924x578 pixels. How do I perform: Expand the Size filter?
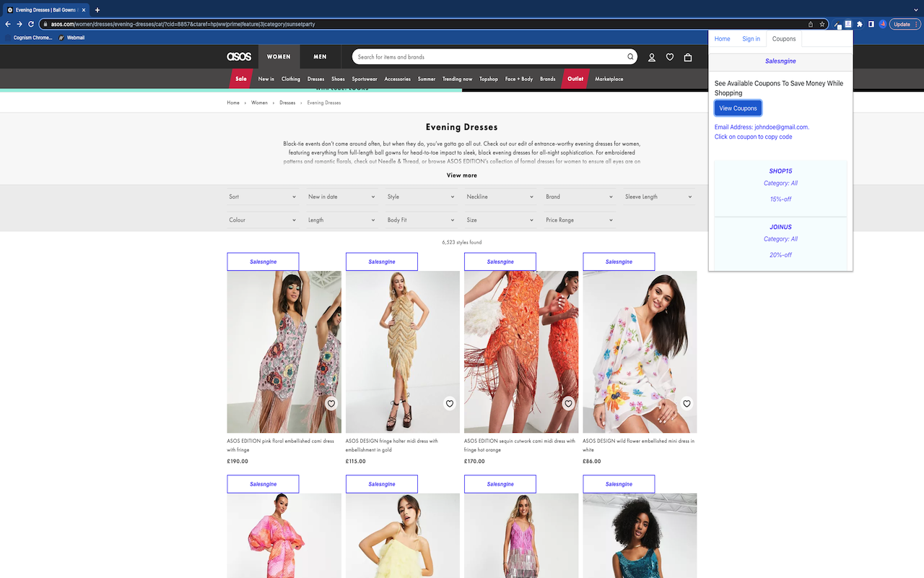tap(500, 220)
